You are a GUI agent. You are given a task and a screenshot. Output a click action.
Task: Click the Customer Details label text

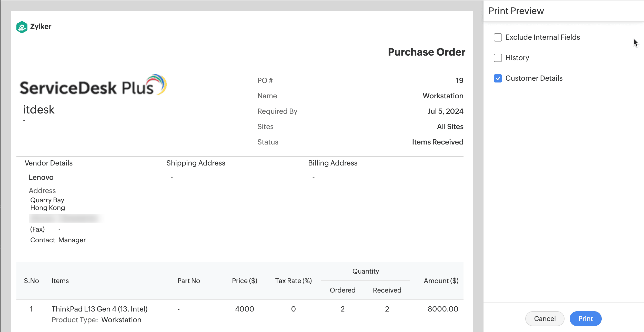coord(534,78)
